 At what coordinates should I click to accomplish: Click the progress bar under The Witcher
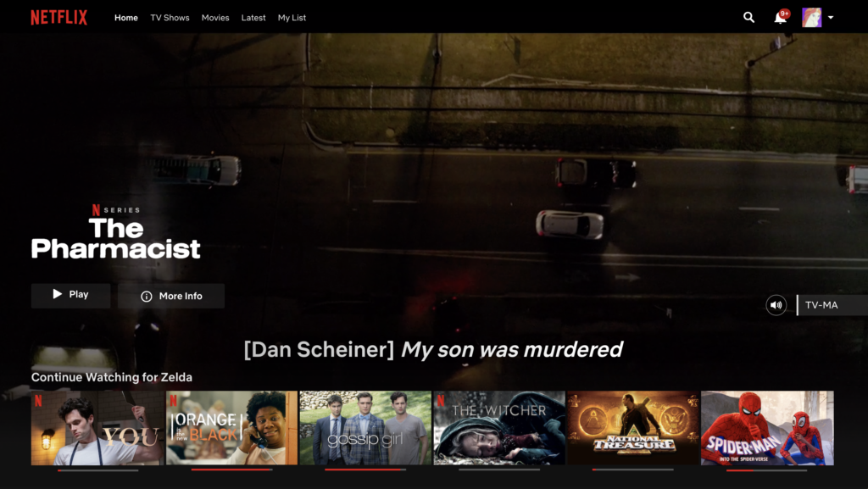[499, 470]
